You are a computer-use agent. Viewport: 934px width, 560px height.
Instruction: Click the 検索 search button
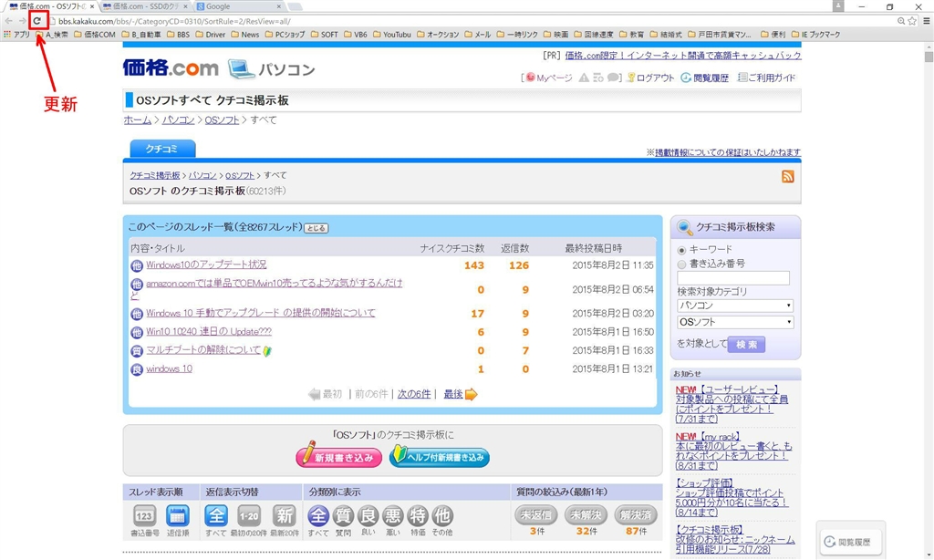746,345
